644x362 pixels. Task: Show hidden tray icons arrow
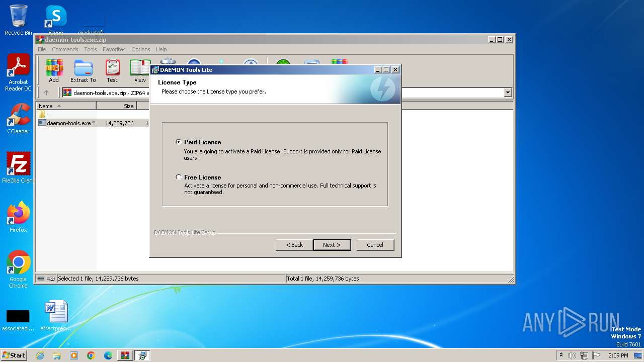(561, 355)
